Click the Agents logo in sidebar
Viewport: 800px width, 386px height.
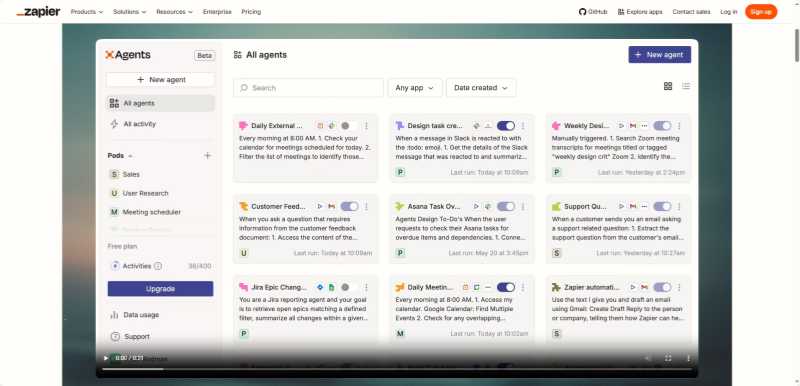point(128,55)
